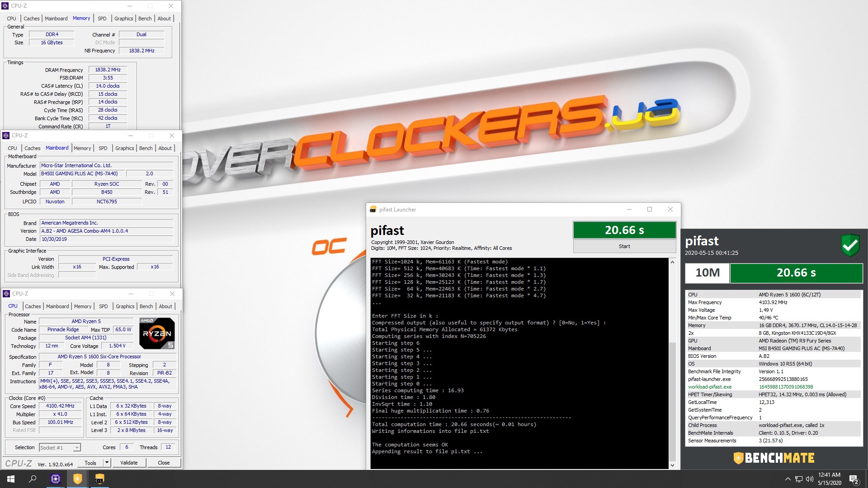Open Windows Start menu
This screenshot has height=488, width=868.
pyautogui.click(x=11, y=479)
